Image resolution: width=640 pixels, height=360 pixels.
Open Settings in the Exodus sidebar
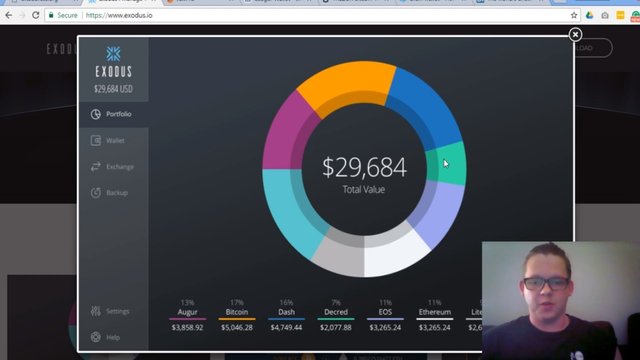click(x=114, y=311)
